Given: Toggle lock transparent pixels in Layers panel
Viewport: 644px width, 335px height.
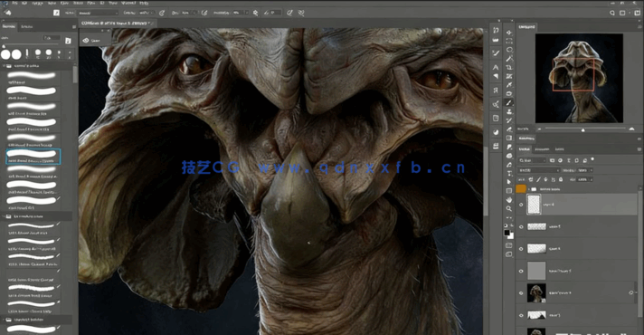Looking at the screenshot, I should (x=531, y=179).
